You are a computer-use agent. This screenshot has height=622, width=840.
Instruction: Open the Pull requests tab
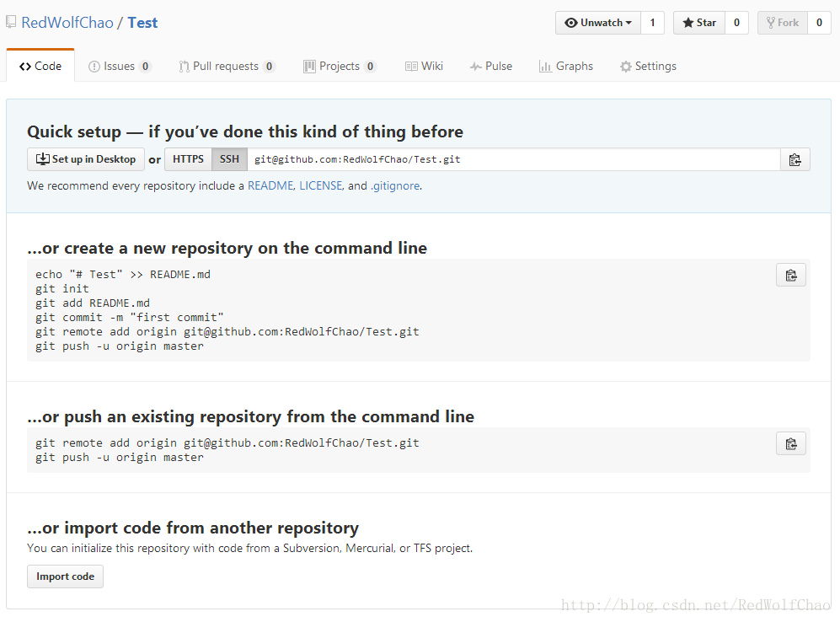[x=227, y=66]
